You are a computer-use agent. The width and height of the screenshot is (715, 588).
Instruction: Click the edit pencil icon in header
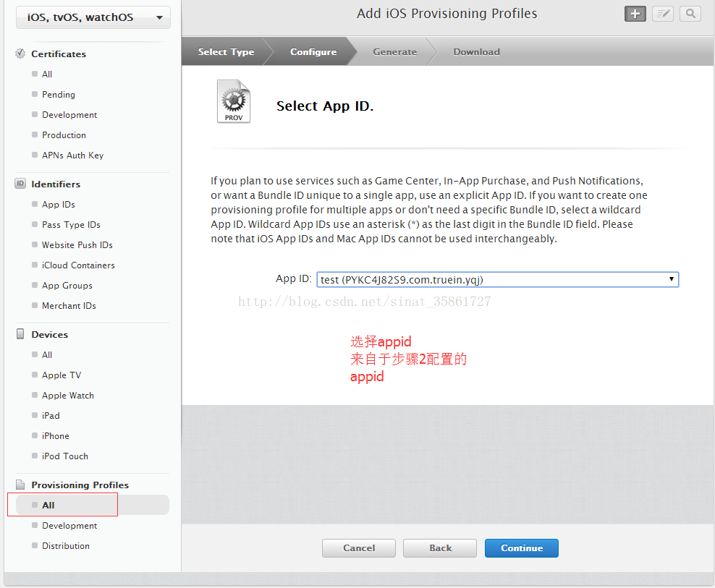663,14
